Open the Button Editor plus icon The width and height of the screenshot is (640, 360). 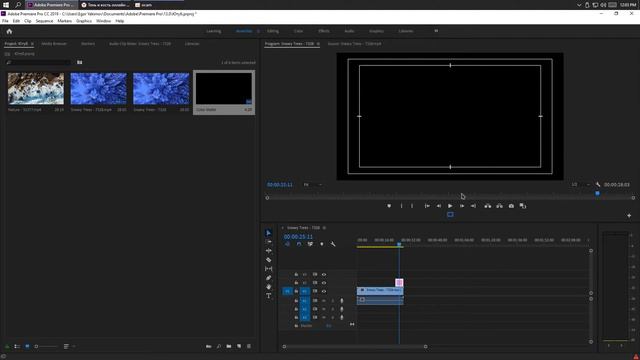[629, 216]
